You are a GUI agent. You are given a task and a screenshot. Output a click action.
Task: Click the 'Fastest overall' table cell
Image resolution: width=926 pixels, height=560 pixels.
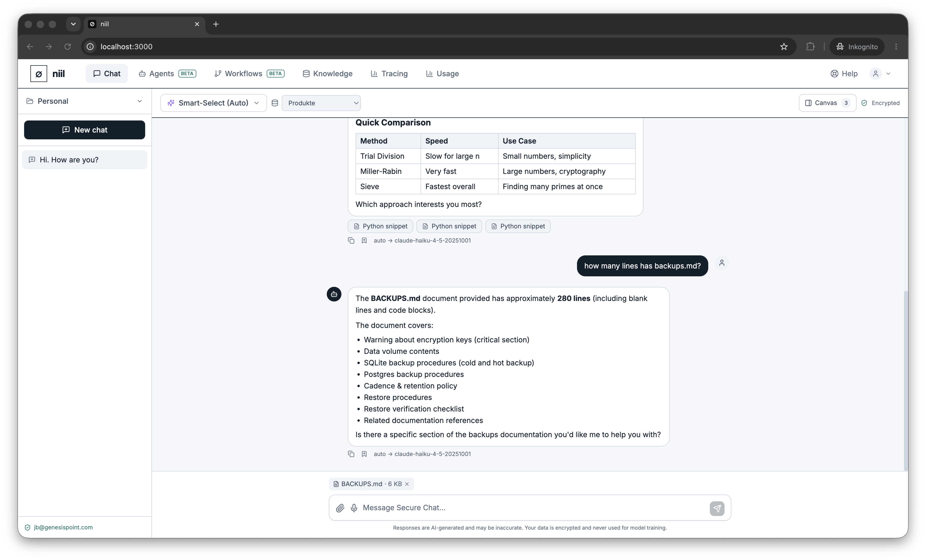point(459,186)
